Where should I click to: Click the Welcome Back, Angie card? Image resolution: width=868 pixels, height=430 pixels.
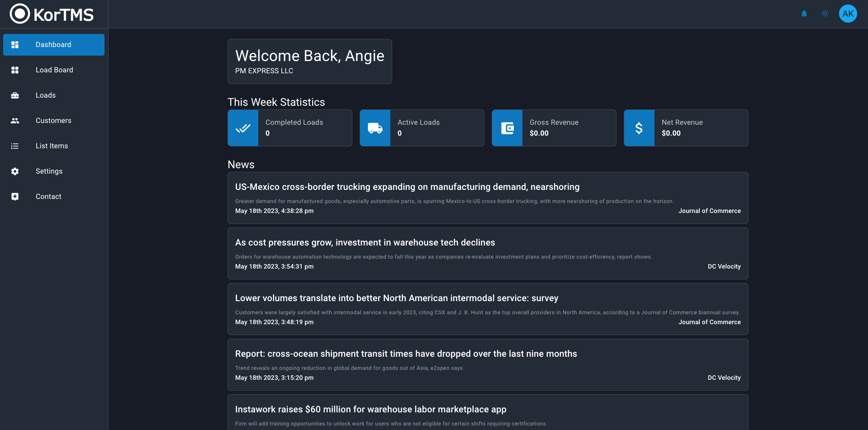click(309, 61)
